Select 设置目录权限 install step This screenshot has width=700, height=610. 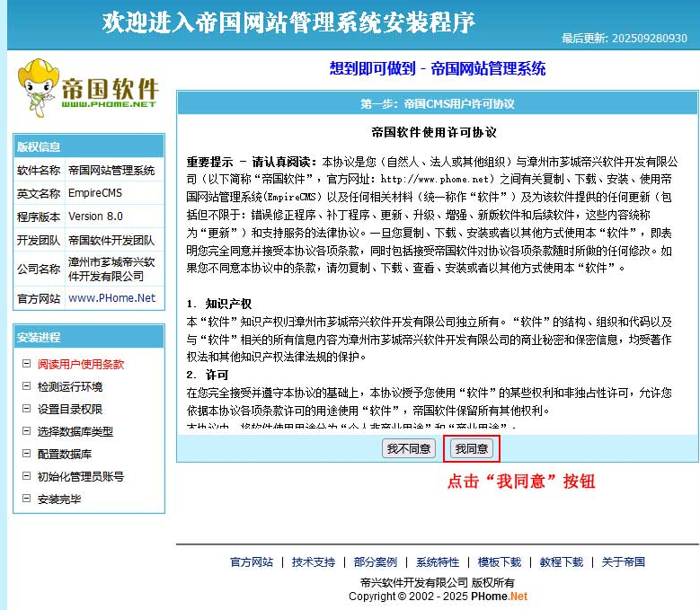pos(69,410)
